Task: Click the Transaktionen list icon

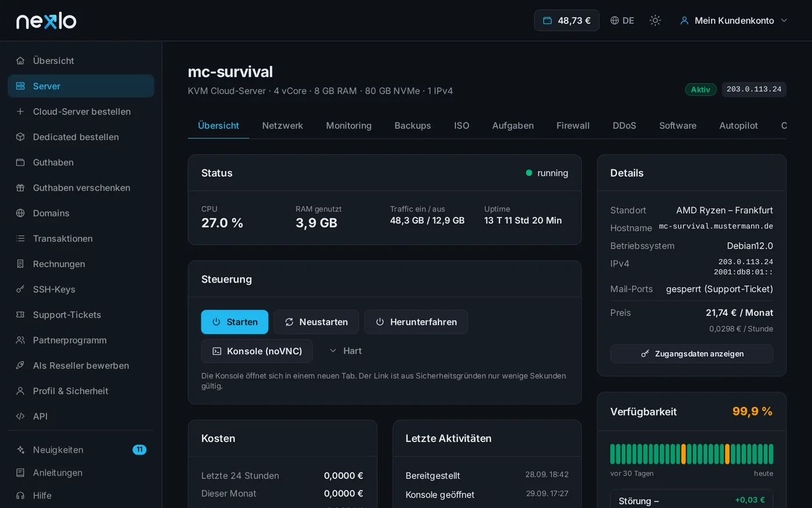Action: click(x=20, y=239)
